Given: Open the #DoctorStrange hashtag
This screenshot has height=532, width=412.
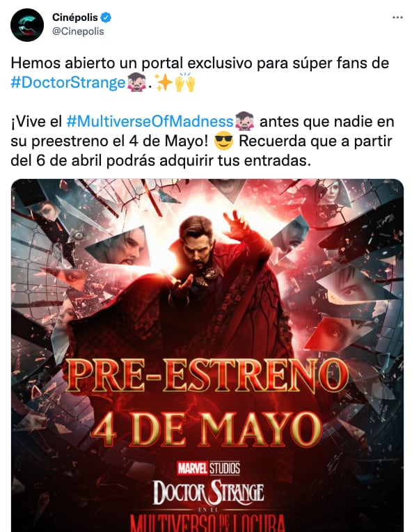Looking at the screenshot, I should click(68, 82).
